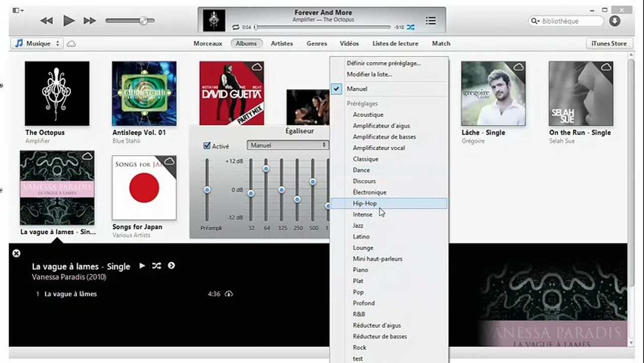
Task: Open the iTunes menu icon at top-left
Action: point(18,10)
